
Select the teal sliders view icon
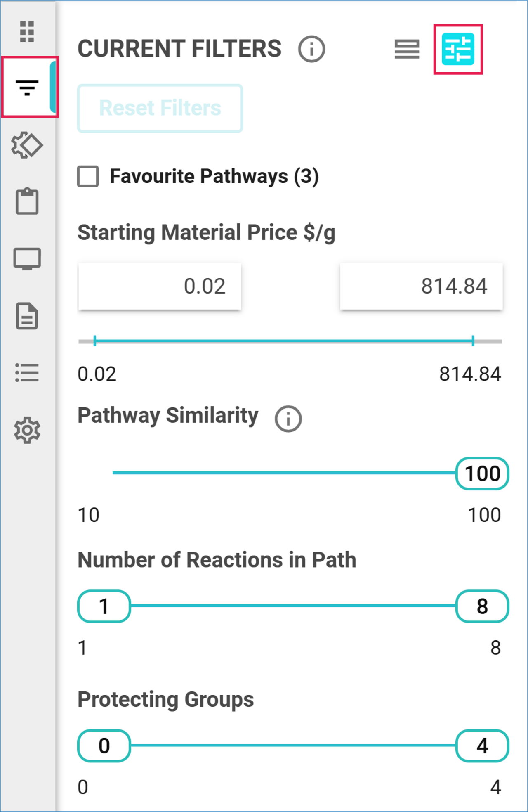point(458,49)
